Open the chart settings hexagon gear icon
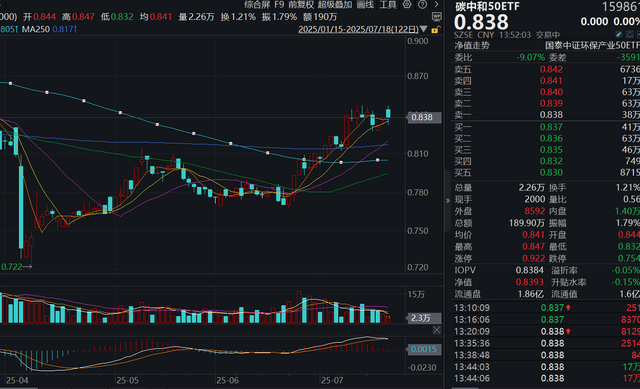This screenshot has height=389, width=640. (x=407, y=4)
